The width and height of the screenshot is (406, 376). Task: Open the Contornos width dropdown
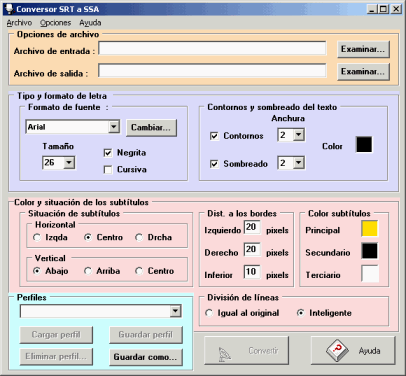click(299, 135)
